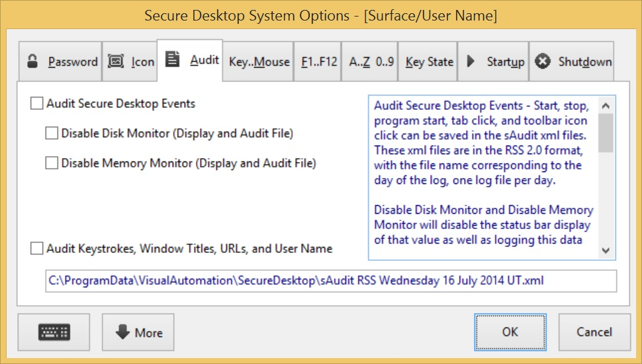Select the A..Z 0..9 tab
This screenshot has height=364, width=642.
pyautogui.click(x=371, y=62)
